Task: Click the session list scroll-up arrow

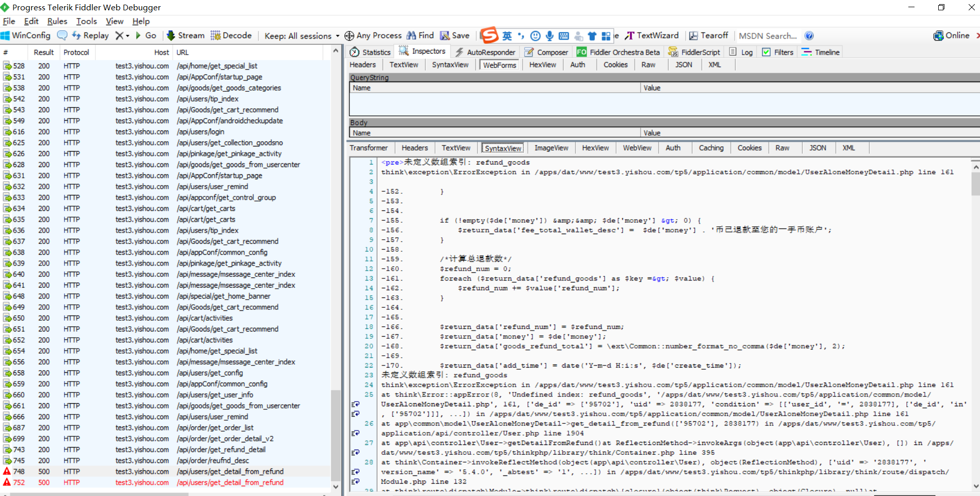Action: 336,51
